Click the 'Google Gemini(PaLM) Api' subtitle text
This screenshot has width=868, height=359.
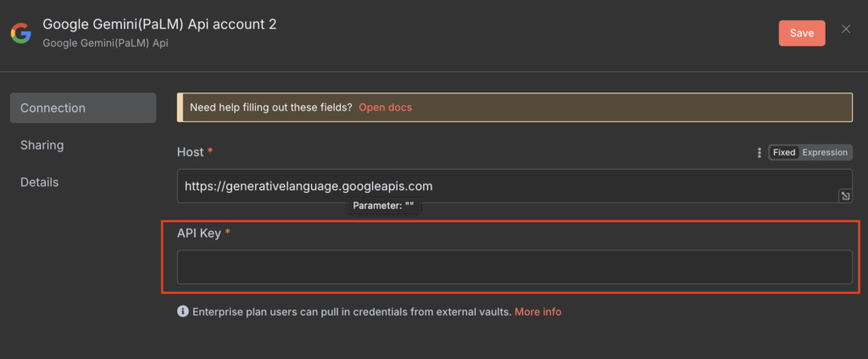[x=105, y=42]
